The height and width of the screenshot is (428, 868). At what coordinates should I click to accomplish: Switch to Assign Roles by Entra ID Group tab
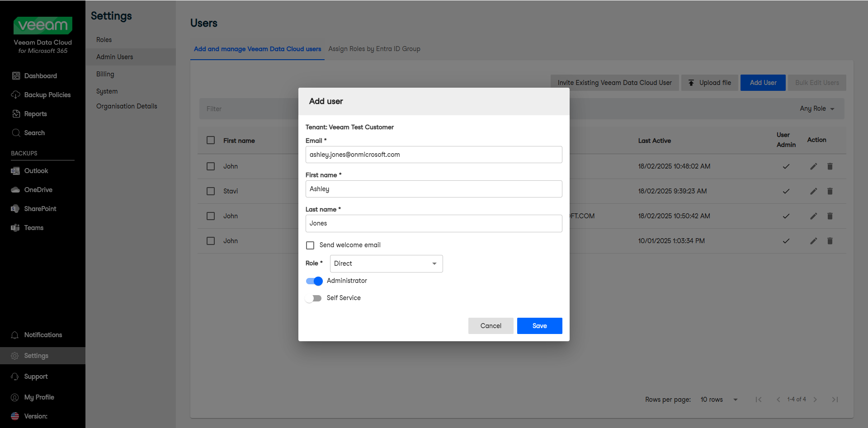click(x=374, y=49)
